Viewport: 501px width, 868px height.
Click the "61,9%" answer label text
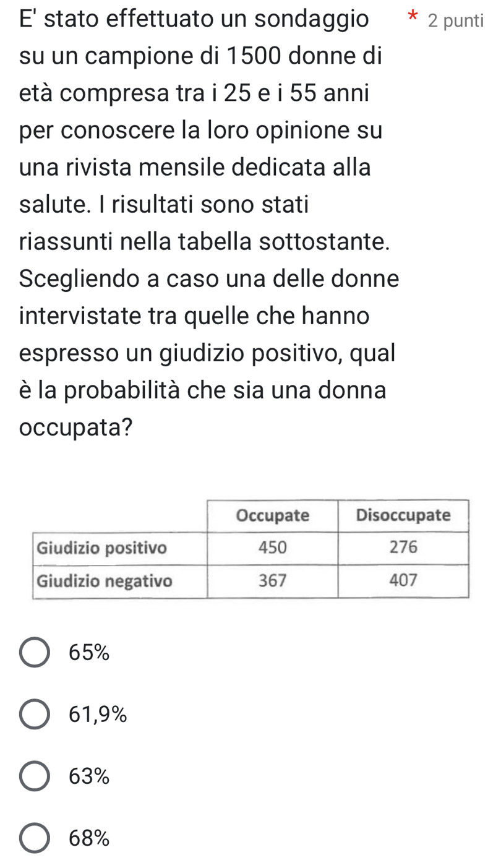coord(98,715)
